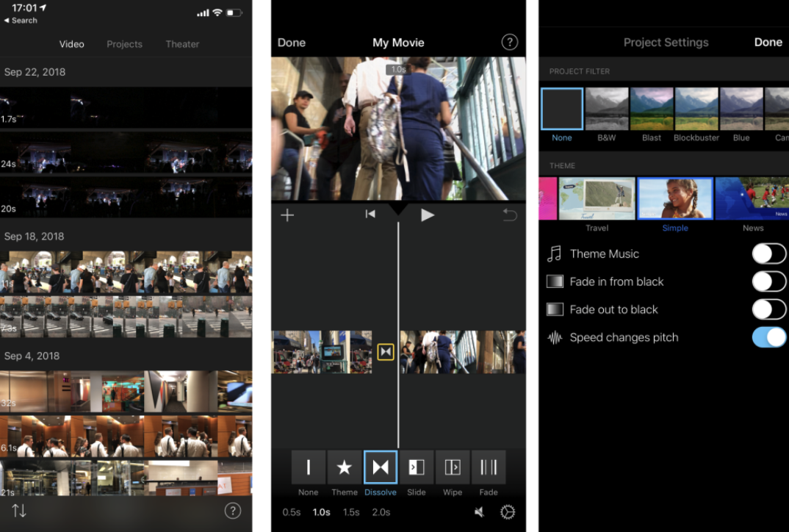Select the 20s concert video clip
Screen dimensions: 789x532
[x=126, y=197]
